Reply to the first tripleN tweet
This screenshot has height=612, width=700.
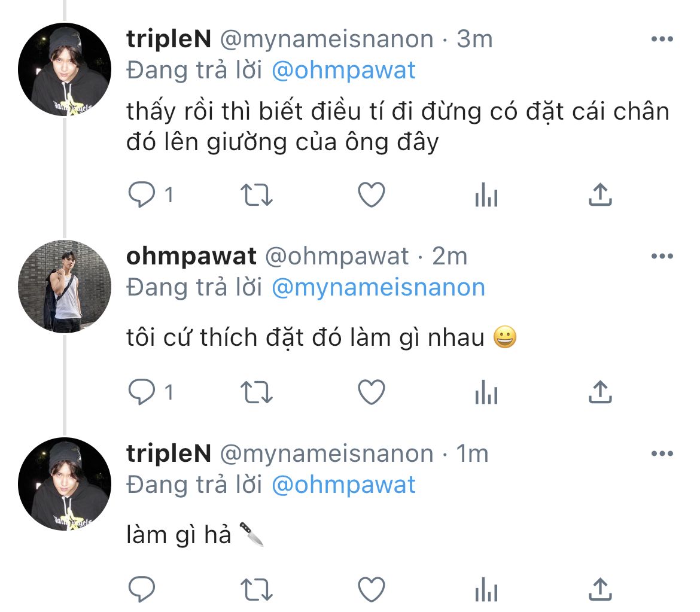tap(142, 195)
